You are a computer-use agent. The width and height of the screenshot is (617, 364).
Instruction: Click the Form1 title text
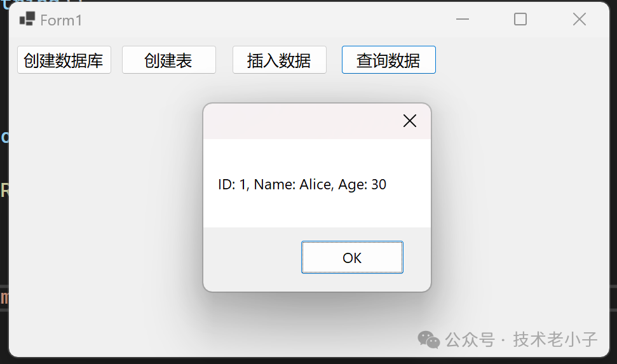coord(61,20)
